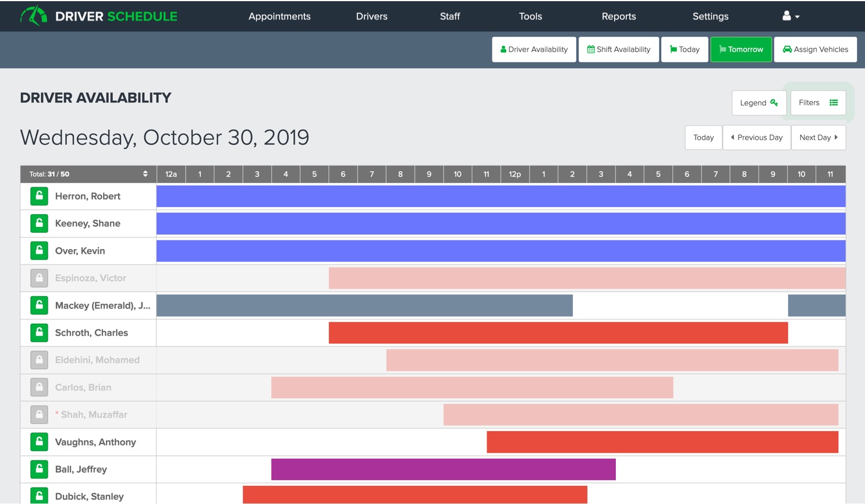Select the green Tomorrow flag button
865x504 pixels.
pos(740,49)
